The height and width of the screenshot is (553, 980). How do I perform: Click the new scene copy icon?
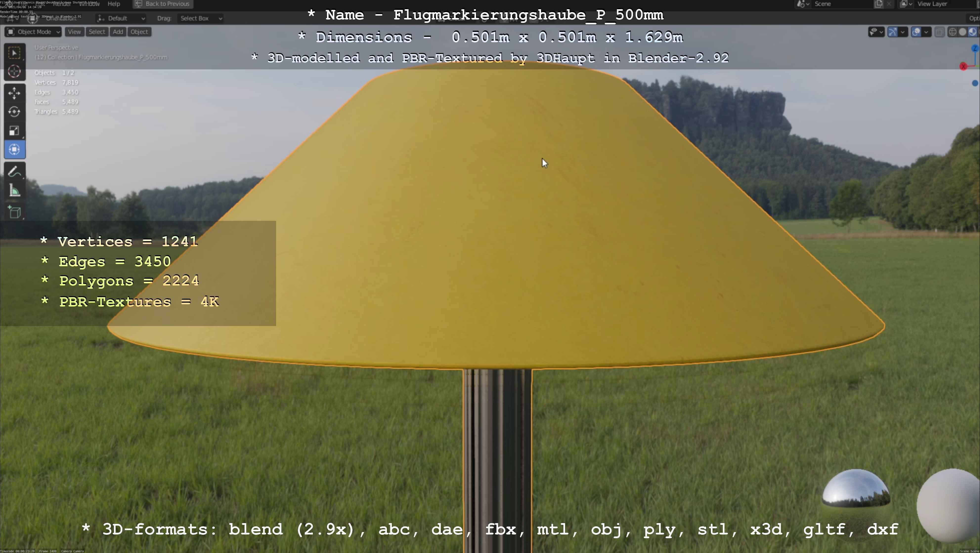pyautogui.click(x=878, y=4)
